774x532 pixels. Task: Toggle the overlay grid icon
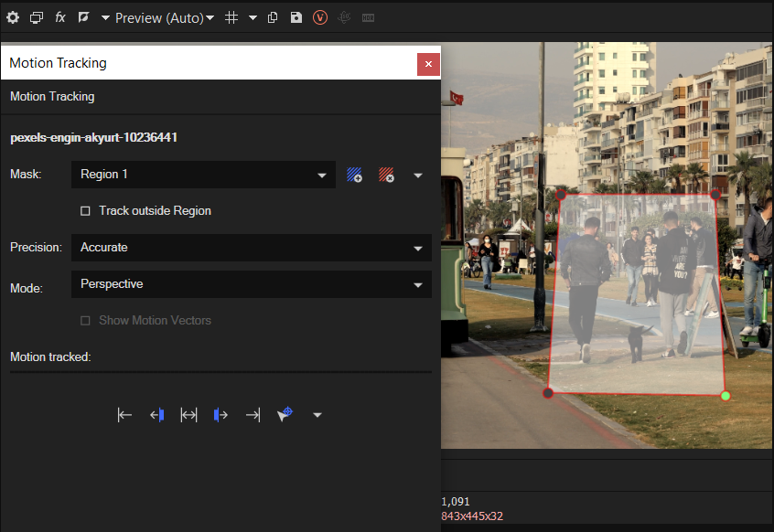231,17
